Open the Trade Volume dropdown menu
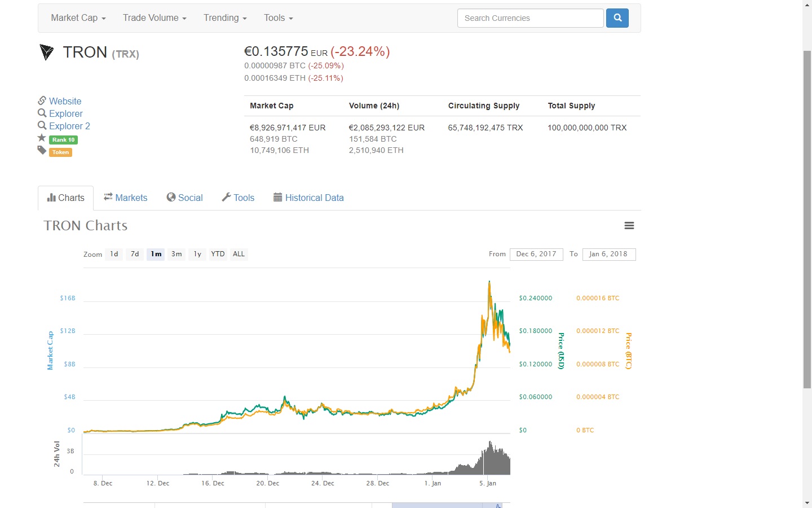The width and height of the screenshot is (812, 508). click(x=155, y=18)
